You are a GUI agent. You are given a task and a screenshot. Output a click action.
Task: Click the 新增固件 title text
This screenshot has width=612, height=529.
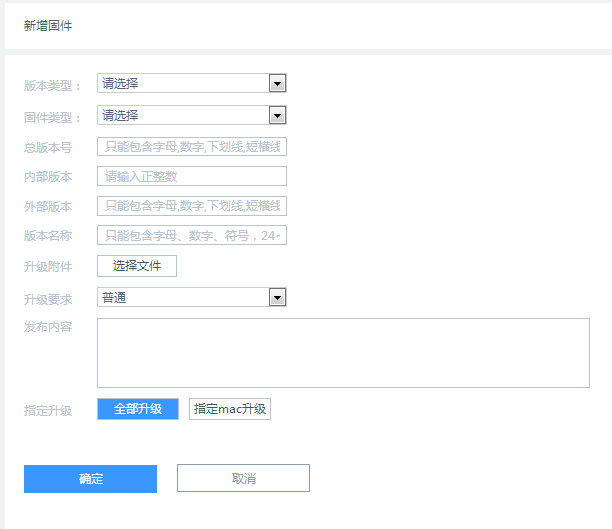48,26
